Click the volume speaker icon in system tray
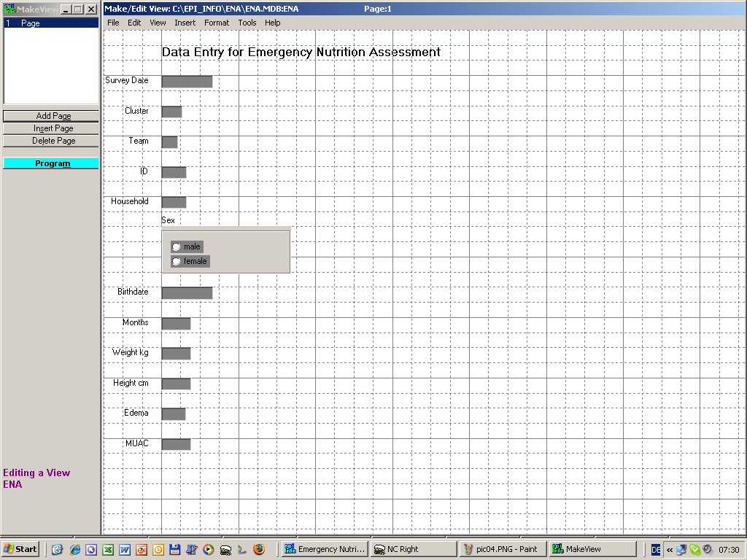747x560 pixels. point(707,550)
